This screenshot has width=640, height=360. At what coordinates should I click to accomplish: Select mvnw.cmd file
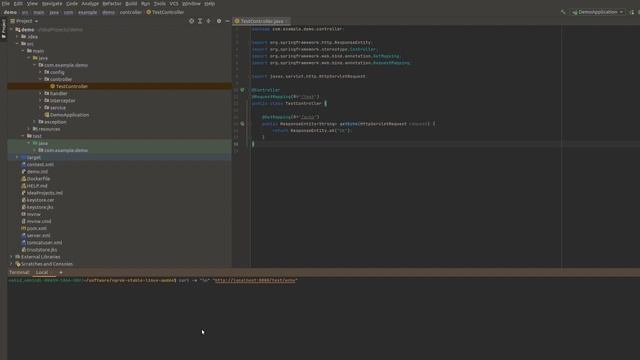[x=36, y=221]
